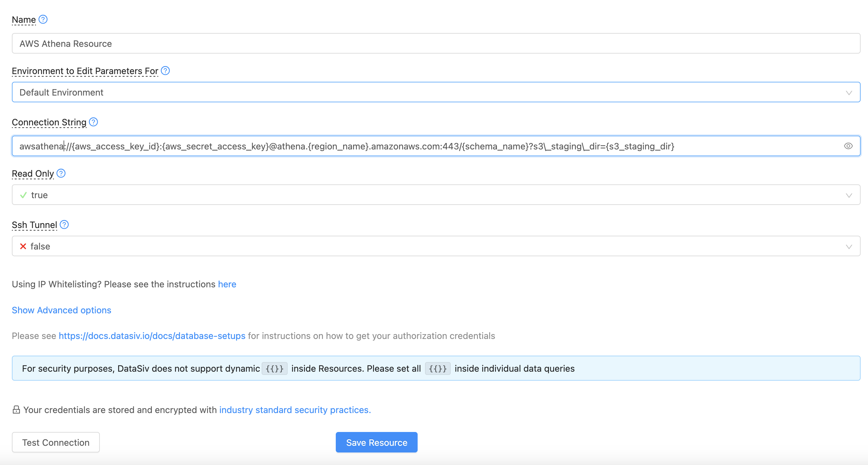The width and height of the screenshot is (868, 465).
Task: Open the docs.datasiv.io database-setups link
Action: 152,336
